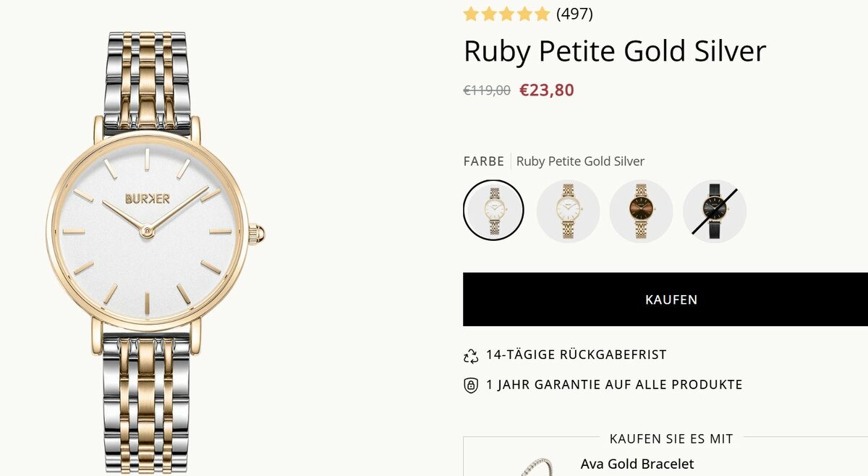
Task: Click the FARBE option label
Action: point(483,161)
